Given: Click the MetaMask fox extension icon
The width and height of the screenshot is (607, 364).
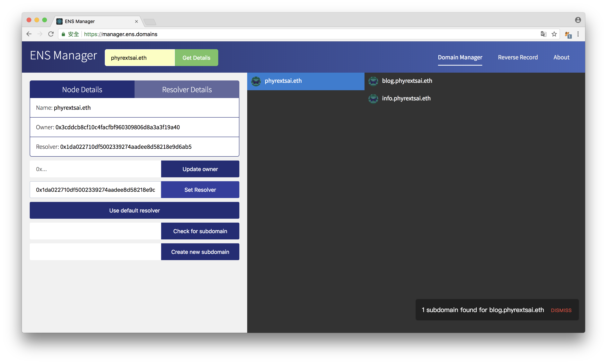Looking at the screenshot, I should click(x=567, y=35).
